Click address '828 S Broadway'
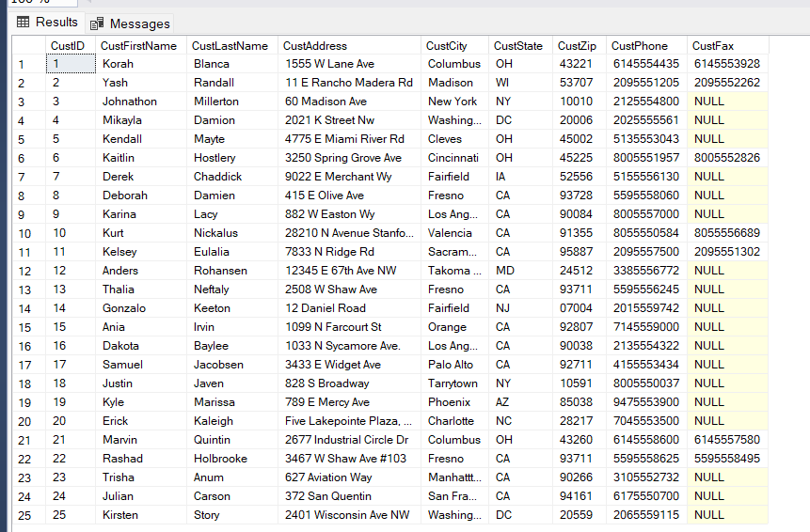The image size is (810, 532). pos(349,383)
